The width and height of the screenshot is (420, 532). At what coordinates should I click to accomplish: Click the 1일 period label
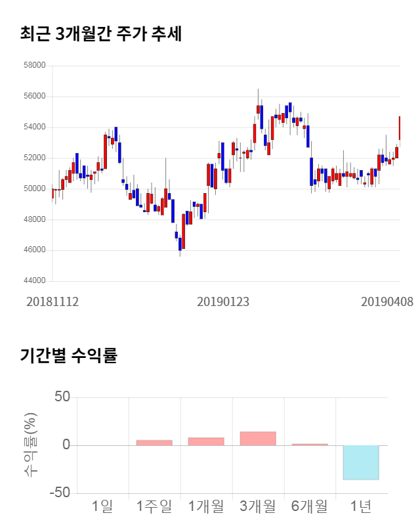pyautogui.click(x=102, y=506)
